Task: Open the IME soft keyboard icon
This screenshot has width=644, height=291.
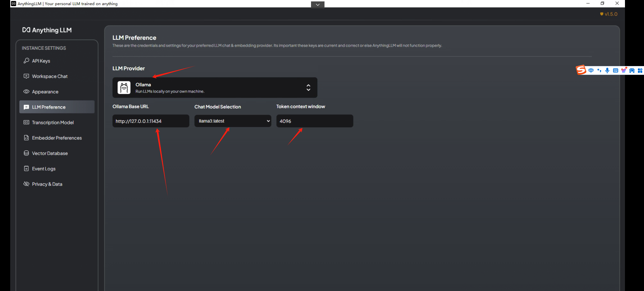Action: click(615, 70)
